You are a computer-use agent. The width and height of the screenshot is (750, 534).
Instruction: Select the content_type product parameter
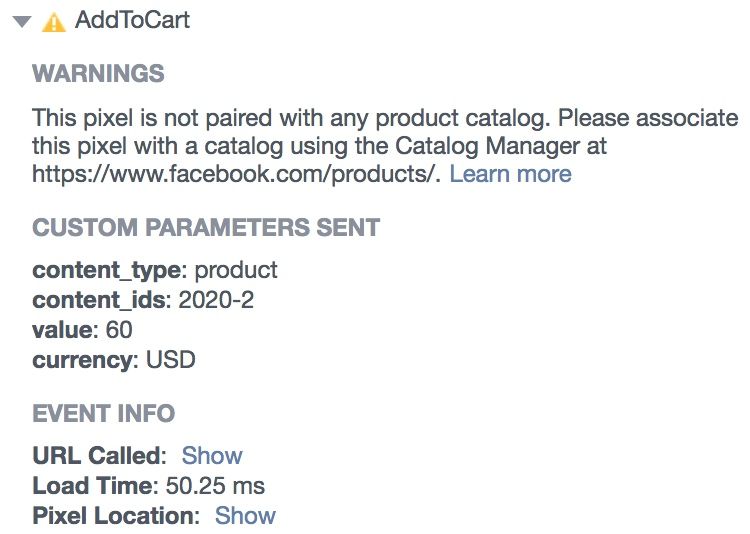tap(154, 270)
